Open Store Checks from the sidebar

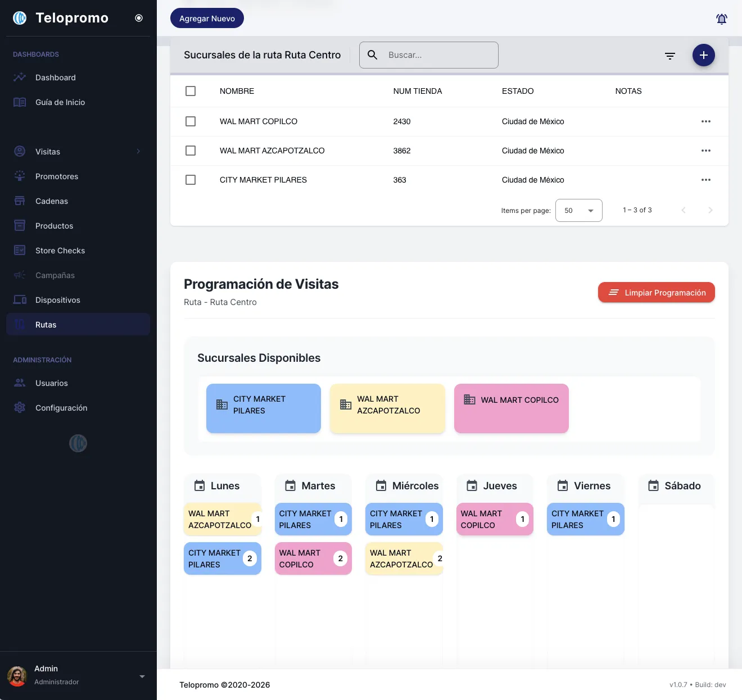click(x=60, y=251)
